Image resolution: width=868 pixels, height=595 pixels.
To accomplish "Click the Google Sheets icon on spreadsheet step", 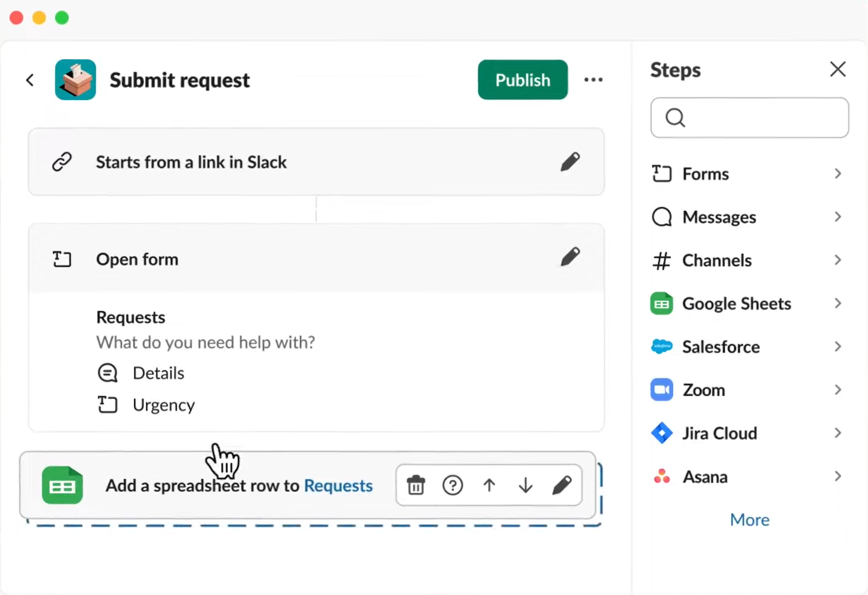I will (x=62, y=485).
